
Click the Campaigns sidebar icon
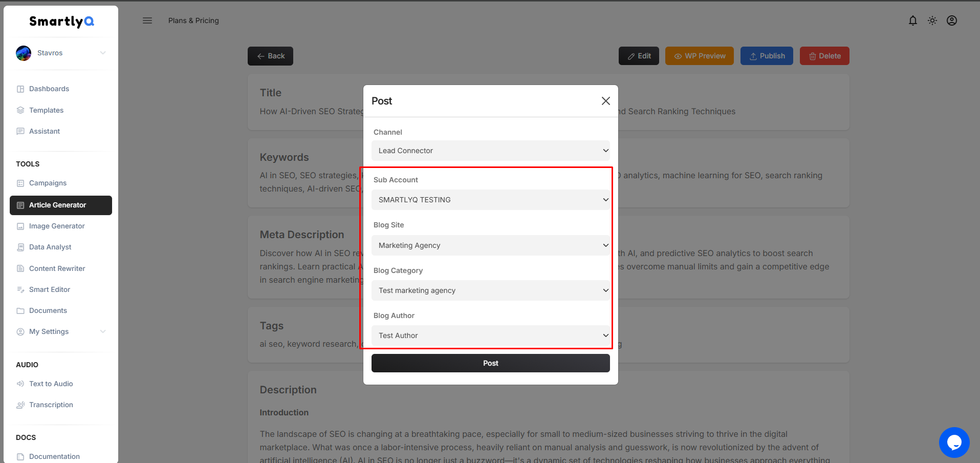(20, 183)
